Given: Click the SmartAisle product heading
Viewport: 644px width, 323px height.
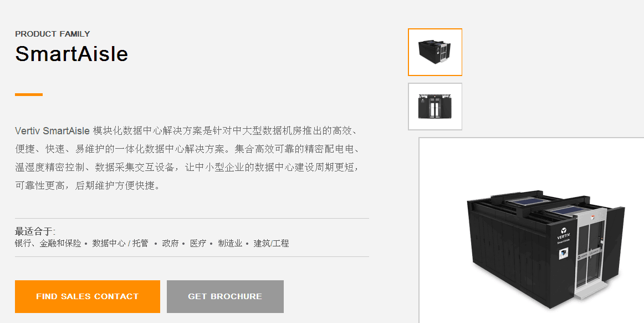Looking at the screenshot, I should click(x=71, y=53).
